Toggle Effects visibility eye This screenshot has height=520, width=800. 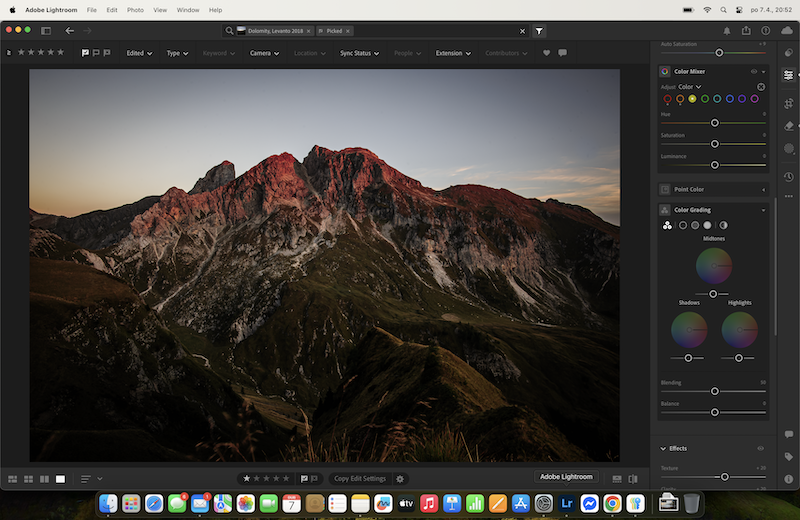pos(760,449)
